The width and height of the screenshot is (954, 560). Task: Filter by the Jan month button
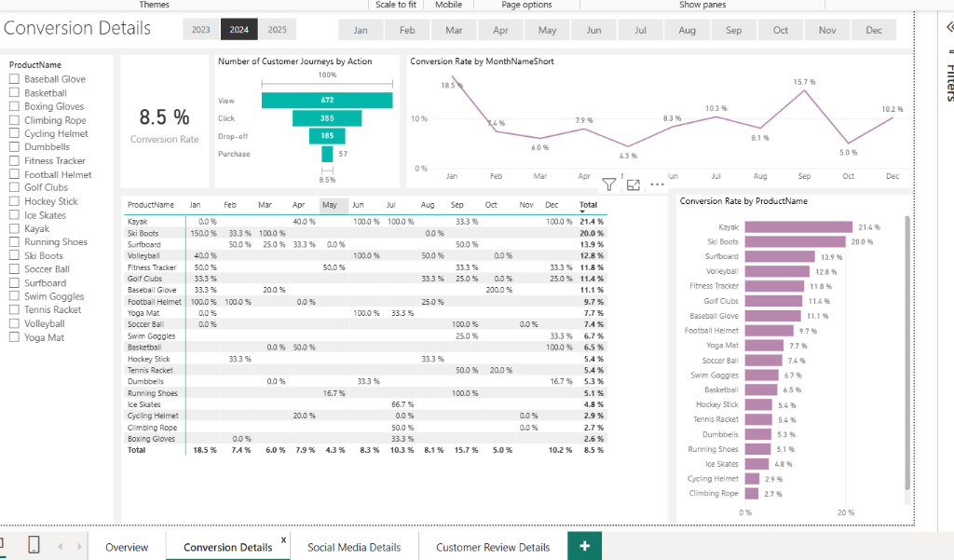pos(361,30)
